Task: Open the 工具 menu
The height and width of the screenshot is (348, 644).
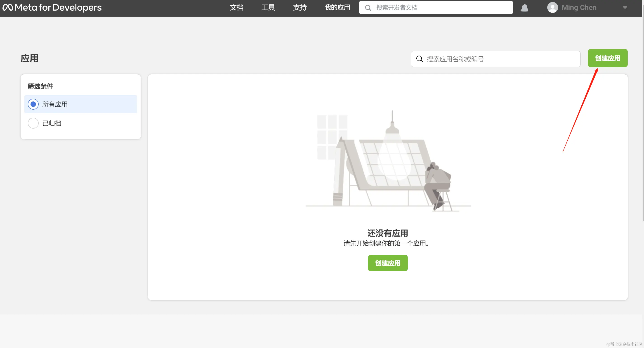Action: click(268, 7)
